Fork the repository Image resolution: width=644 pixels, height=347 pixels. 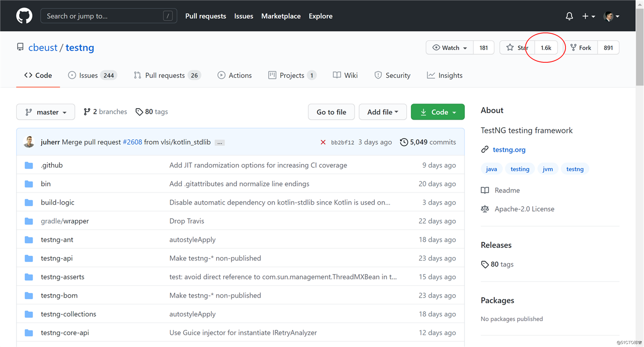581,48
